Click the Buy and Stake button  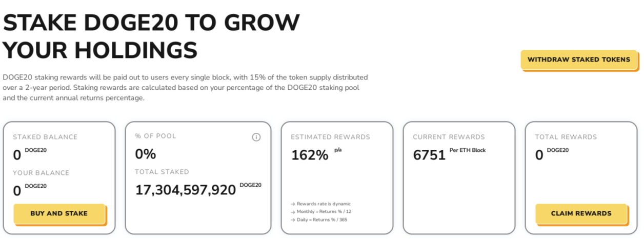click(59, 213)
